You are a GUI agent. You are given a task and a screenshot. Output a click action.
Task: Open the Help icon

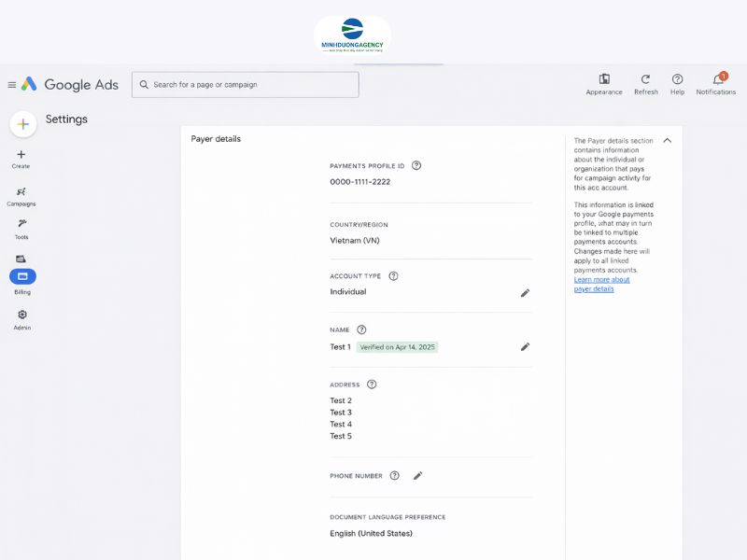click(x=677, y=79)
